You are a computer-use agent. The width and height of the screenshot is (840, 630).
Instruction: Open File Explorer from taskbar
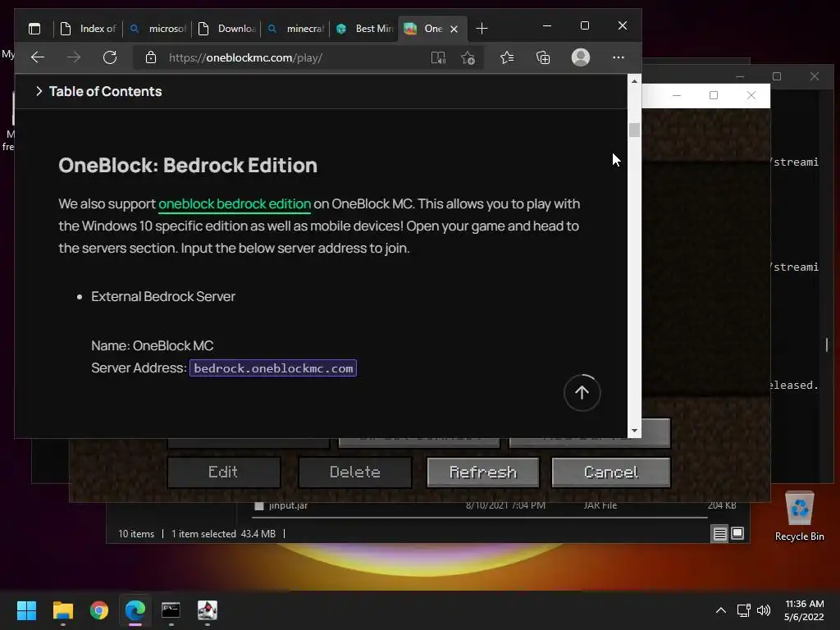coord(62,610)
